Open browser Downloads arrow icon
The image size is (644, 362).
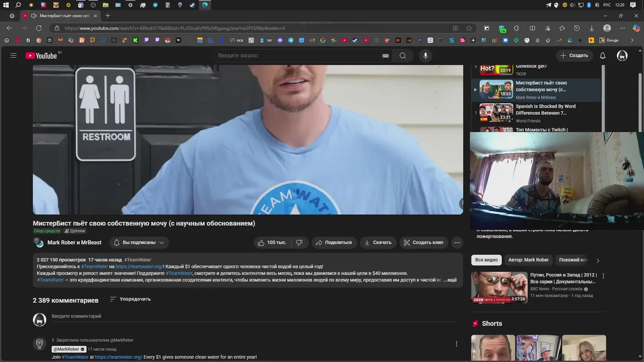click(x=592, y=28)
